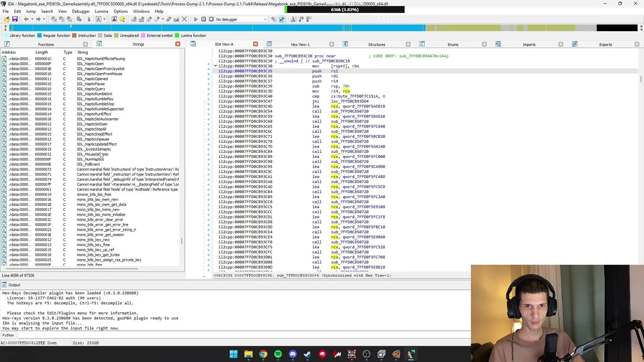Click the Python console language button

8,335
